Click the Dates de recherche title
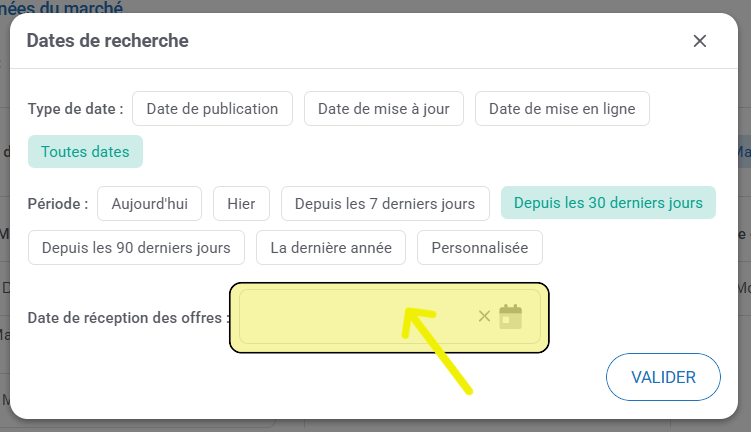The width and height of the screenshot is (751, 432). 107,41
